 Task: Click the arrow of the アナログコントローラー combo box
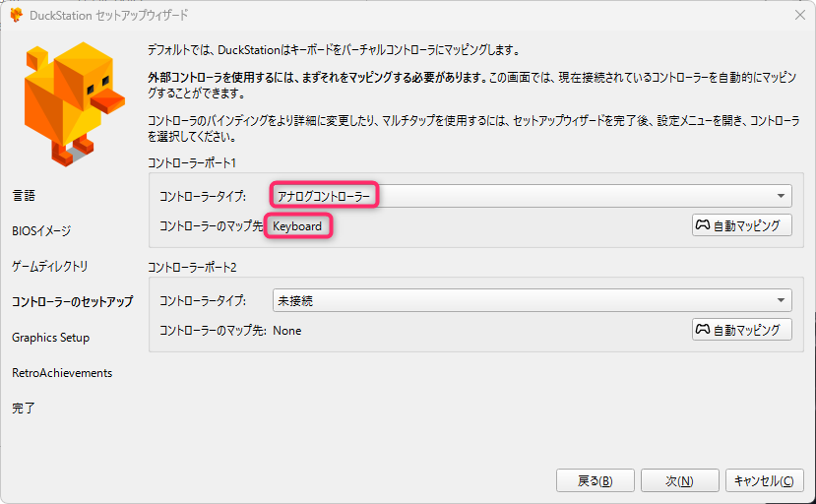point(782,196)
